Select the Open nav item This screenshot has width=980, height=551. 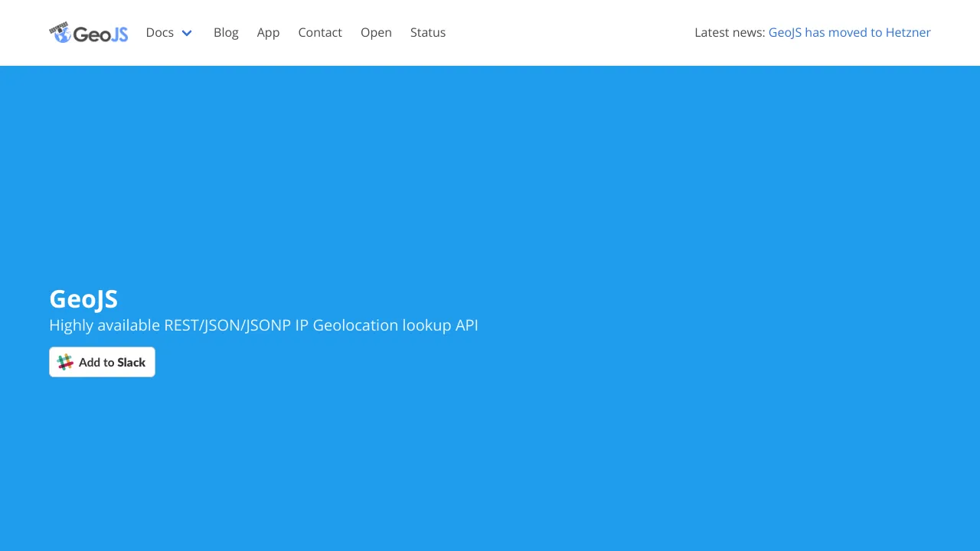click(x=376, y=32)
